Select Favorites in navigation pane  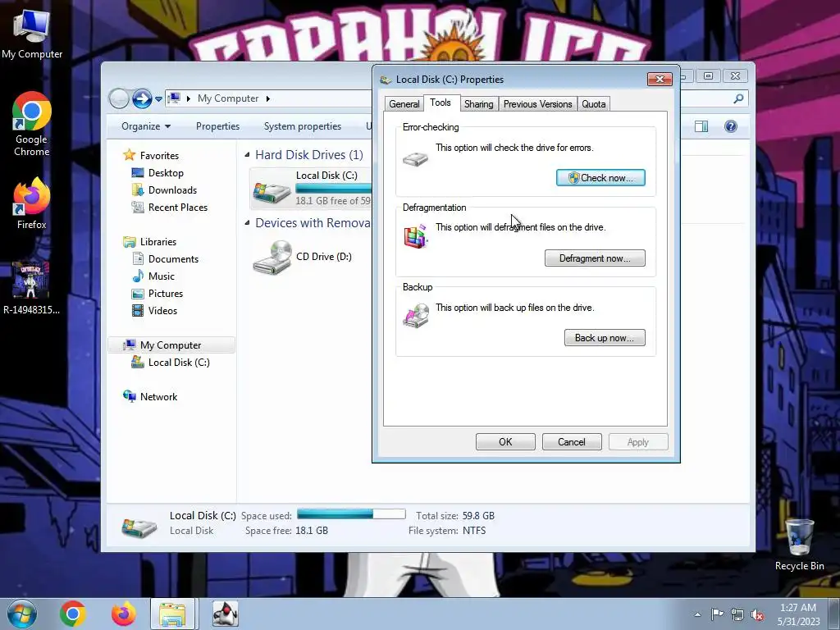(159, 155)
